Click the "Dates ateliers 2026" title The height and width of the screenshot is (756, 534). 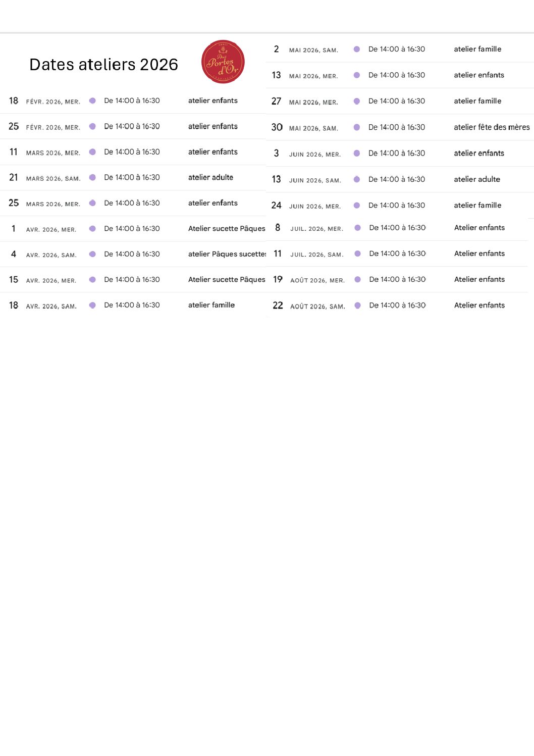103,65
